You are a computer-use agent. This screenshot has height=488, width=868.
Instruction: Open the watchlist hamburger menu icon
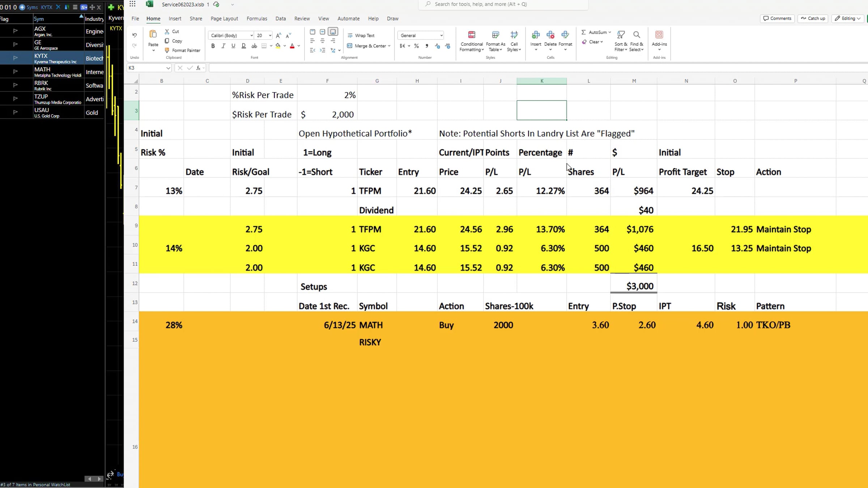75,7
